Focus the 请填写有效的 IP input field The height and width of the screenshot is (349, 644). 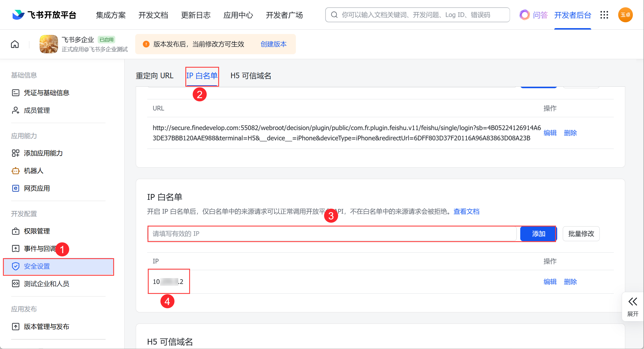332,234
